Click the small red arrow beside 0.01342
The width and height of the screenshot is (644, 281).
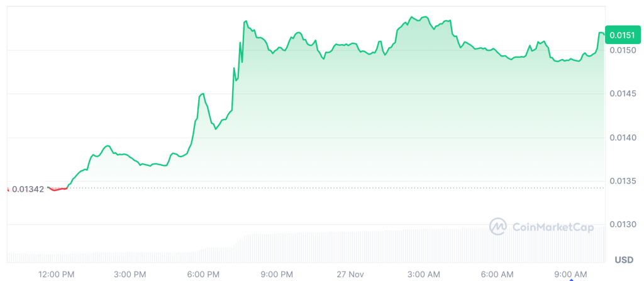pyautogui.click(x=8, y=189)
